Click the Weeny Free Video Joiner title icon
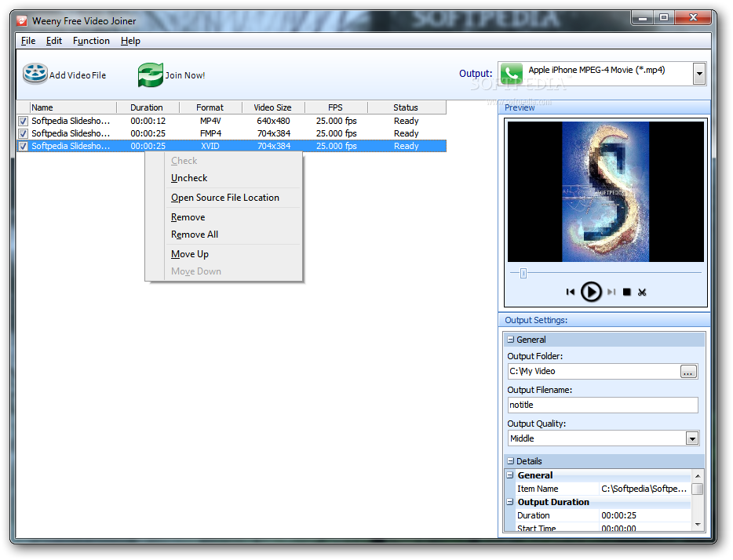733x560 pixels. coord(22,21)
